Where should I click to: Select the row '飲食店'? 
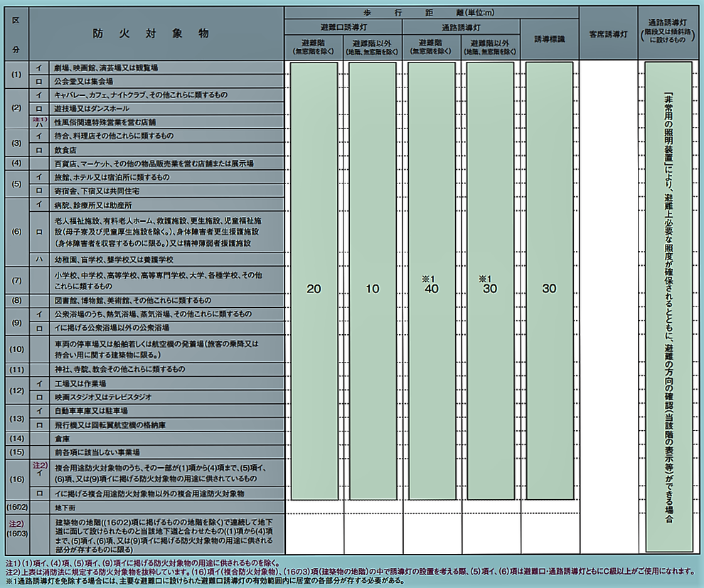click(x=166, y=149)
